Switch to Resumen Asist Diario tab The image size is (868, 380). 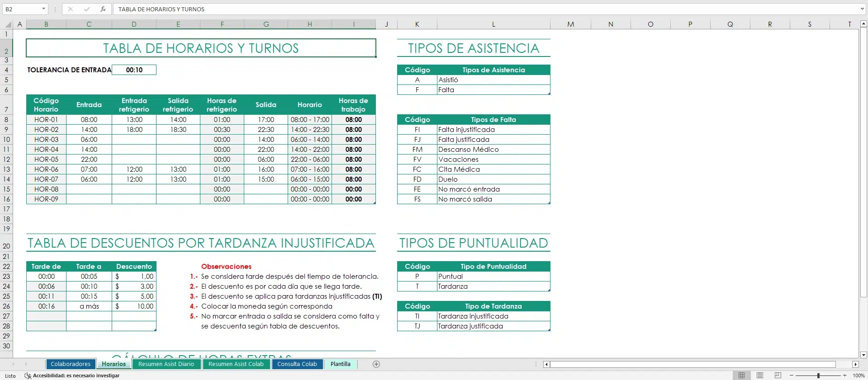click(166, 364)
